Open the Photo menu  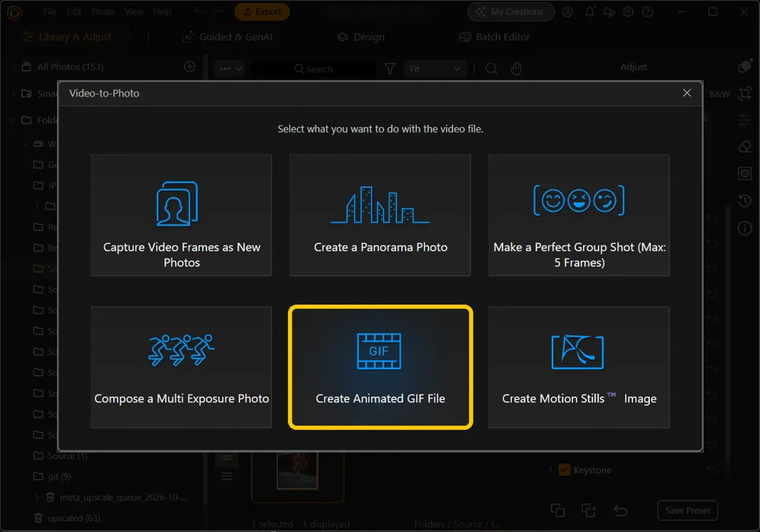pos(103,11)
